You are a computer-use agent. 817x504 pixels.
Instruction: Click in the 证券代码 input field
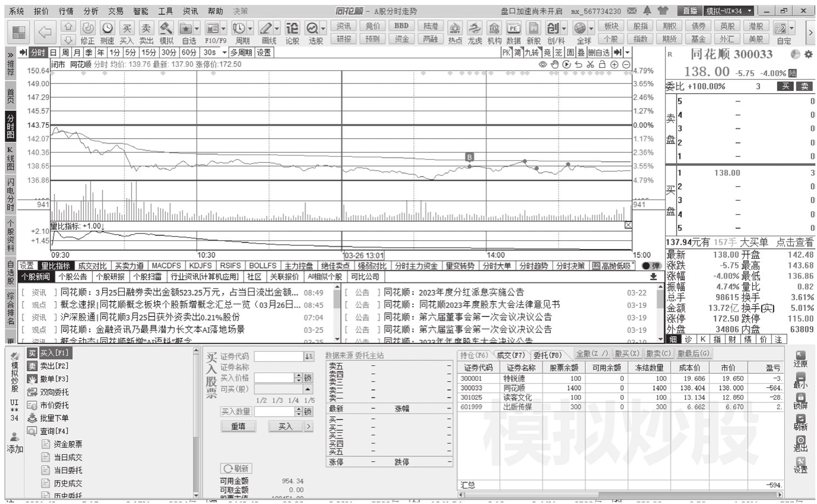(279, 356)
